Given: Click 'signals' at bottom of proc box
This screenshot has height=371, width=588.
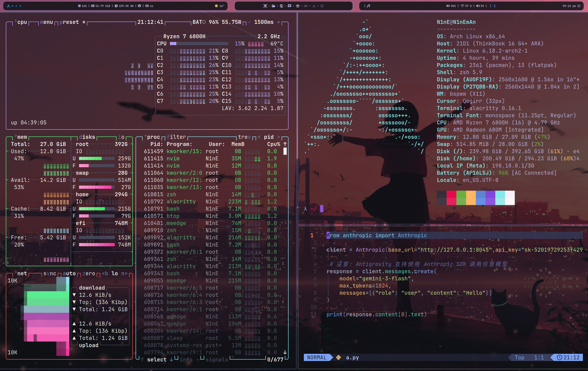Looking at the screenshot, I should (x=217, y=359).
